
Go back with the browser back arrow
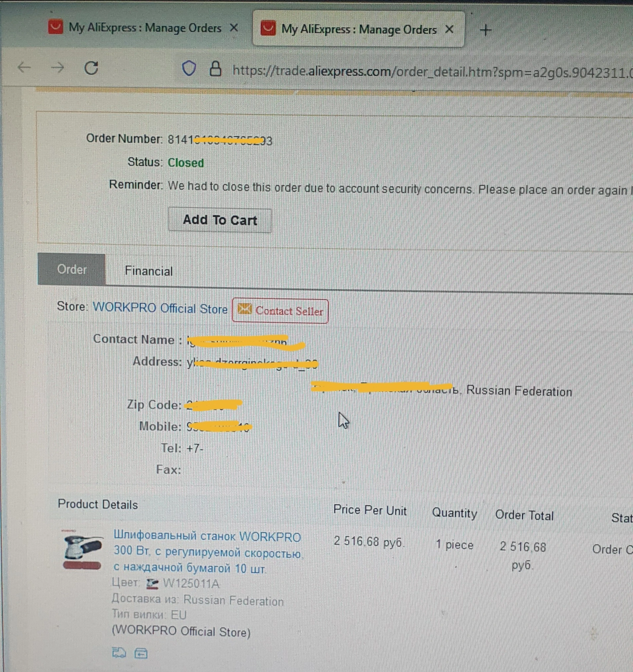tap(24, 68)
